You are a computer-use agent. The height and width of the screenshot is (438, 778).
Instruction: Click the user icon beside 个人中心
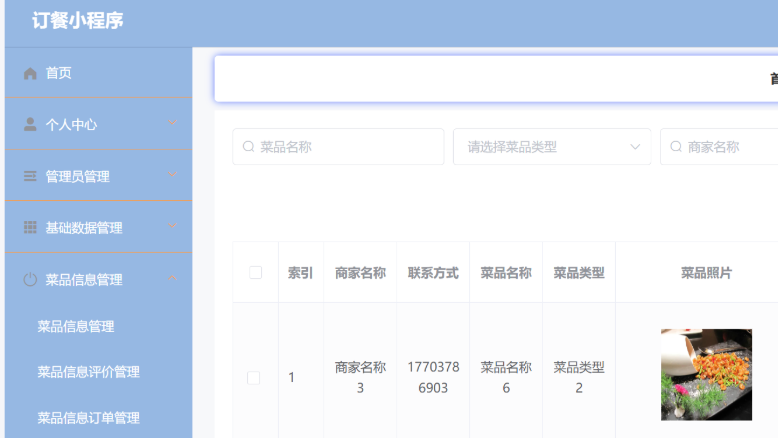point(30,125)
